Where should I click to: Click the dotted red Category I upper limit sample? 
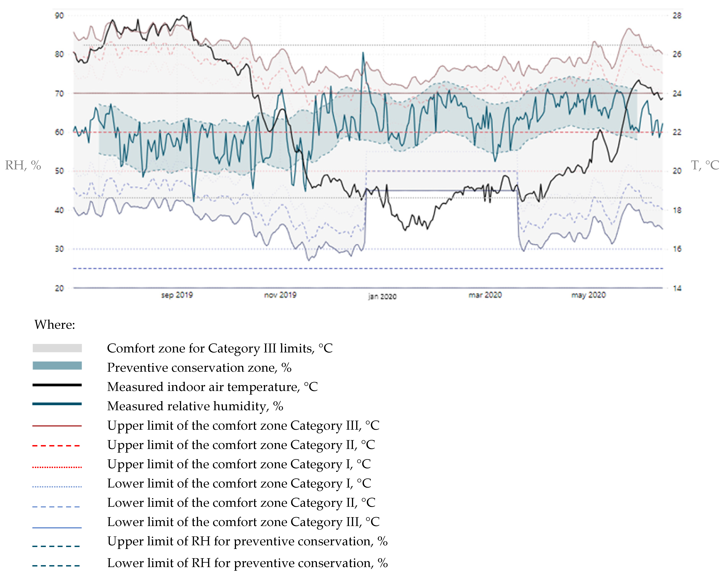coord(57,467)
